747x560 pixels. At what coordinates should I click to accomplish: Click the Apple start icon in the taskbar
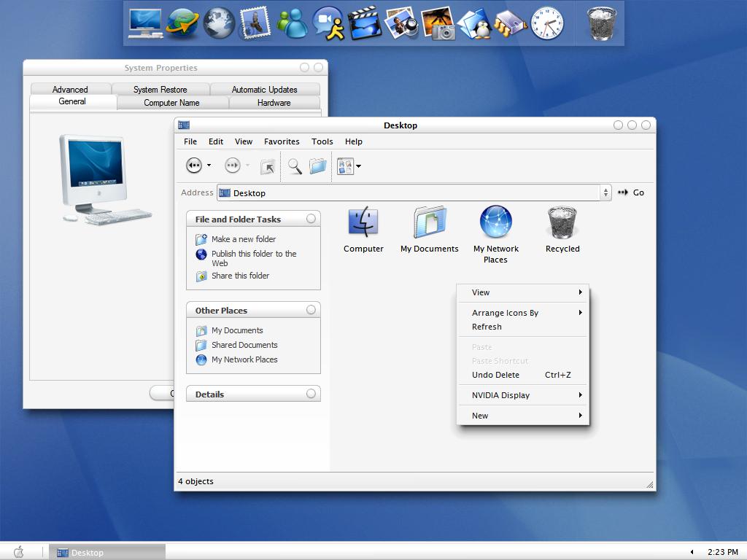click(x=19, y=551)
